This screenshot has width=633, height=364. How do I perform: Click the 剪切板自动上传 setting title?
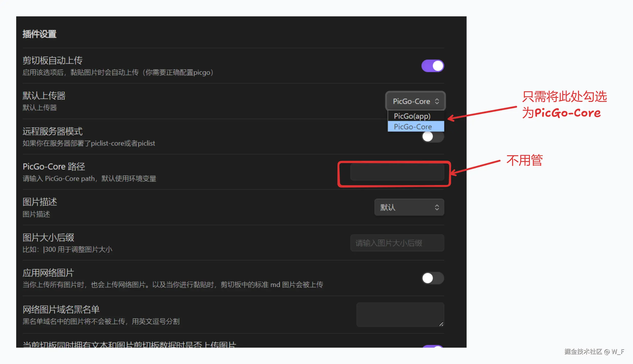53,60
